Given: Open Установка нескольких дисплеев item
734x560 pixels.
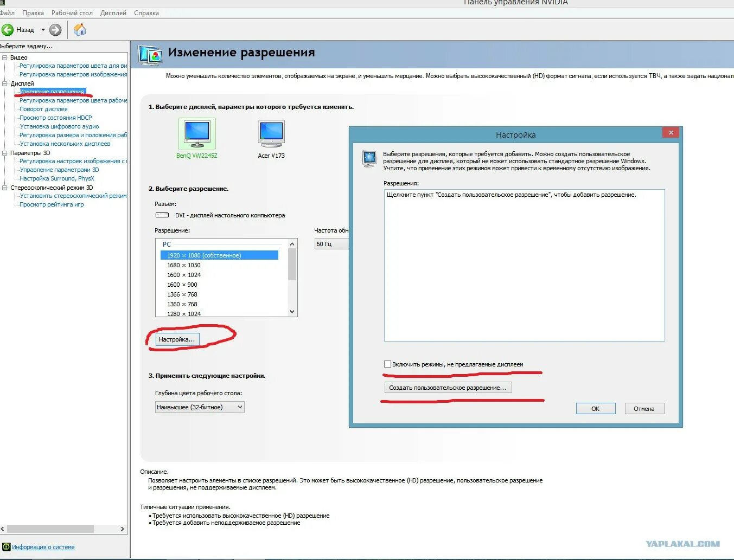Looking at the screenshot, I should coord(65,144).
